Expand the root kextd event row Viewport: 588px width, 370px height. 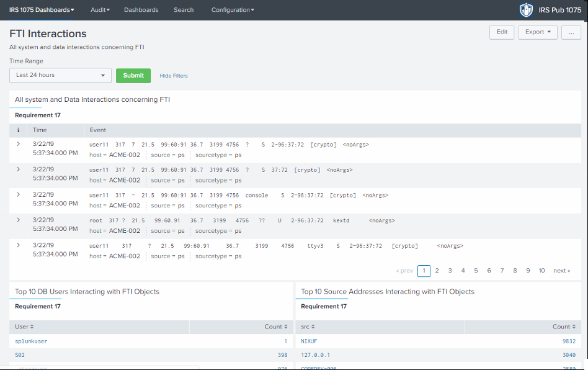coord(18,220)
